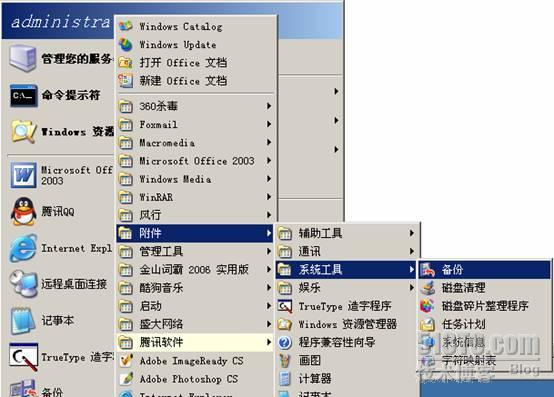Open 远程桌面连接 icon
The image size is (554, 397).
(23, 284)
